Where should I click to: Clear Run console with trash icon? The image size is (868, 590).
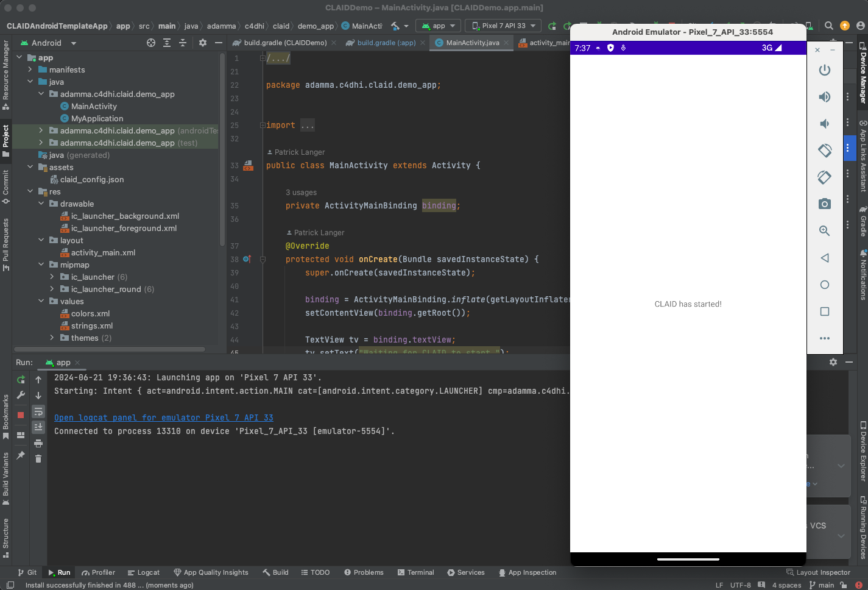click(x=38, y=459)
